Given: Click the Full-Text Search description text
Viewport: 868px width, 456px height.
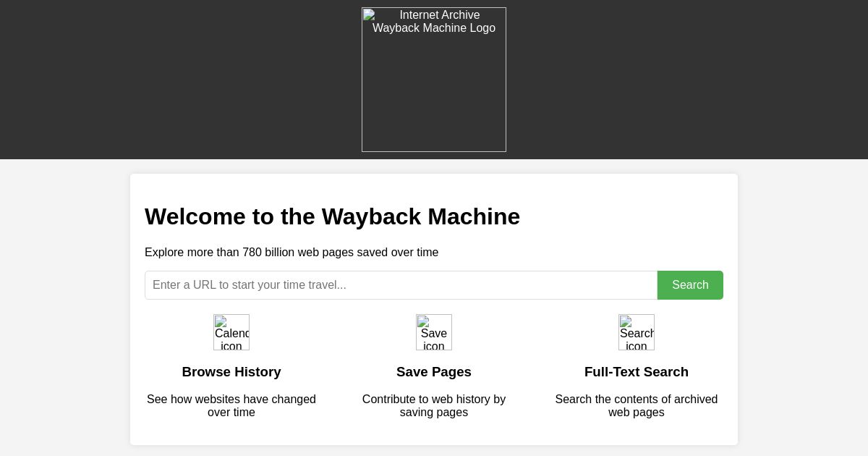Looking at the screenshot, I should [637, 406].
